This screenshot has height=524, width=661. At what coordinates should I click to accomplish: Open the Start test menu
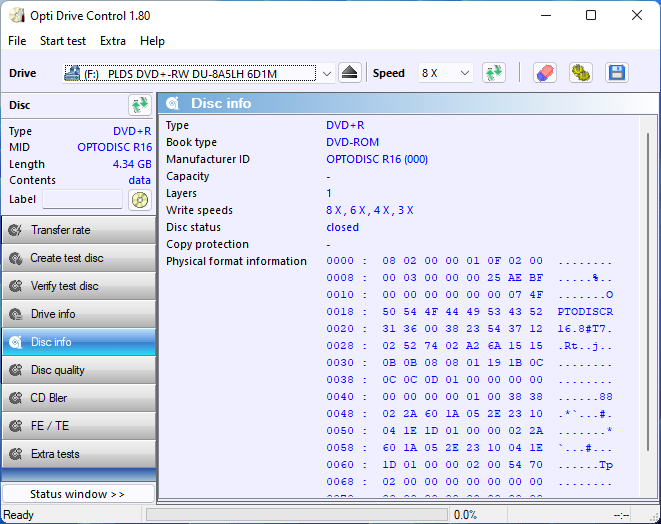pos(63,41)
